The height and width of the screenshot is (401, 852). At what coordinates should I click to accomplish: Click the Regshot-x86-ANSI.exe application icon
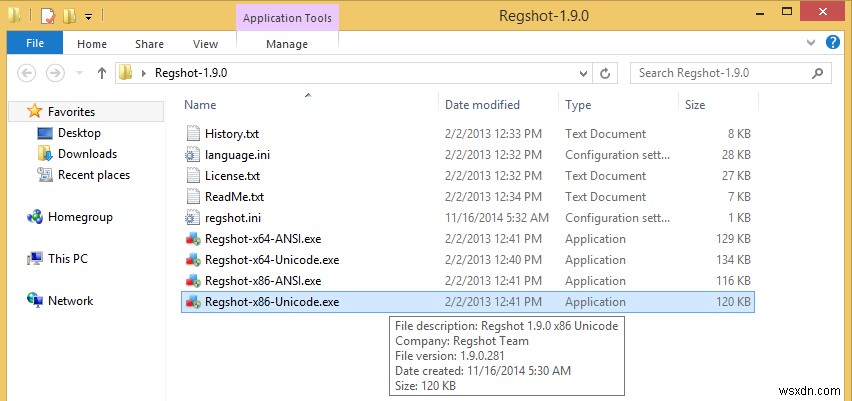click(x=193, y=281)
